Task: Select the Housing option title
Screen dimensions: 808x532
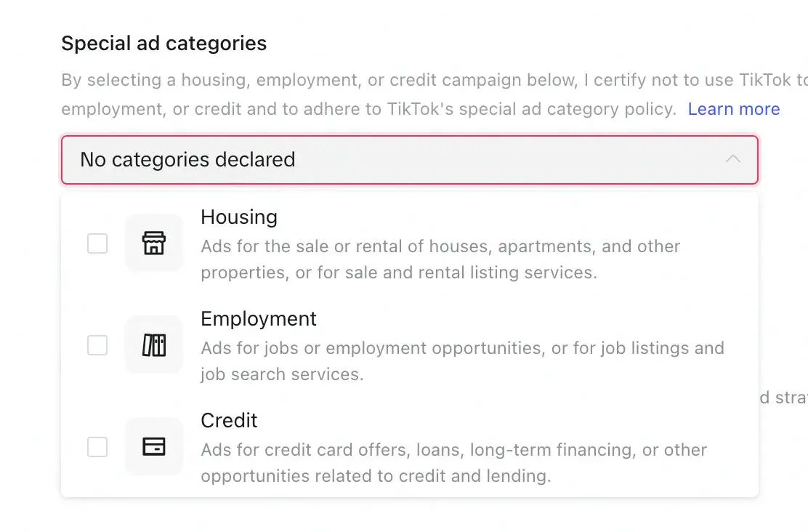Action: pyautogui.click(x=239, y=217)
